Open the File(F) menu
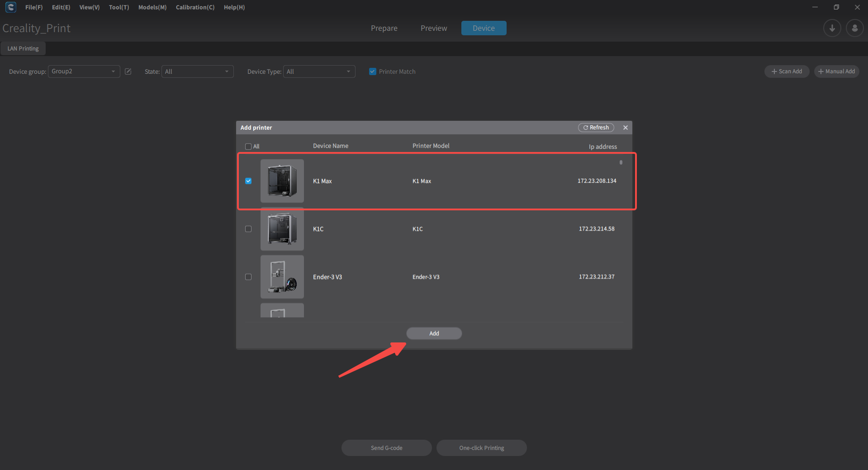Screen dimensions: 868x470 pyautogui.click(x=34, y=7)
